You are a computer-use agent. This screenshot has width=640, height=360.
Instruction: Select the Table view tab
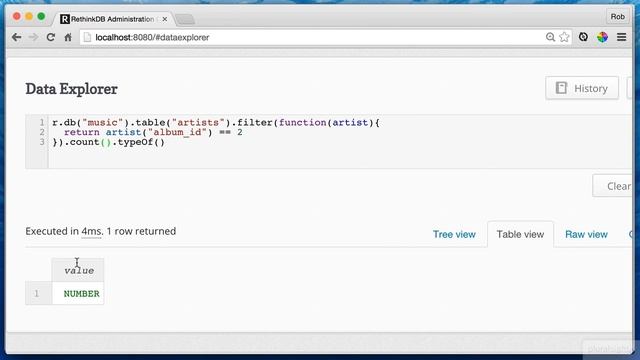[x=520, y=234]
